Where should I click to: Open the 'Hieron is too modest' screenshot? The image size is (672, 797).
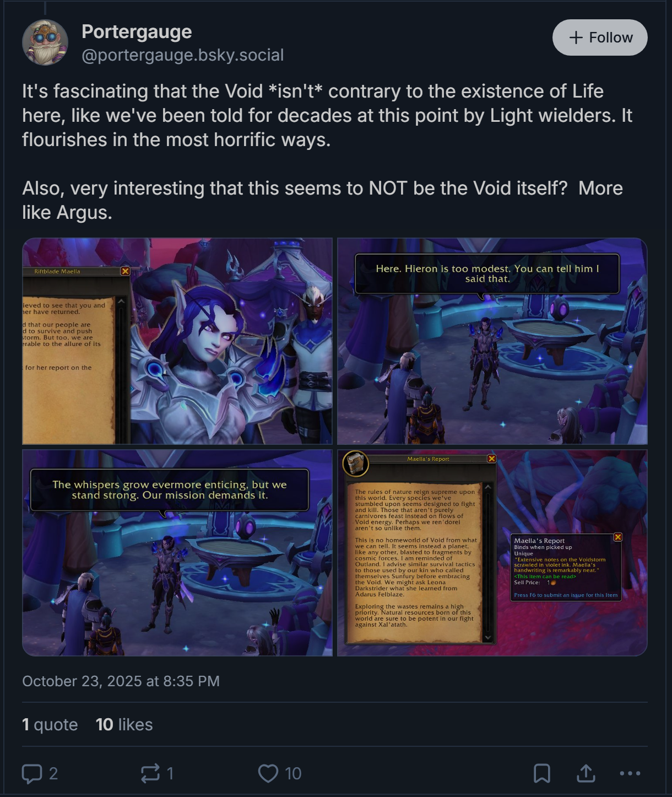click(x=492, y=341)
